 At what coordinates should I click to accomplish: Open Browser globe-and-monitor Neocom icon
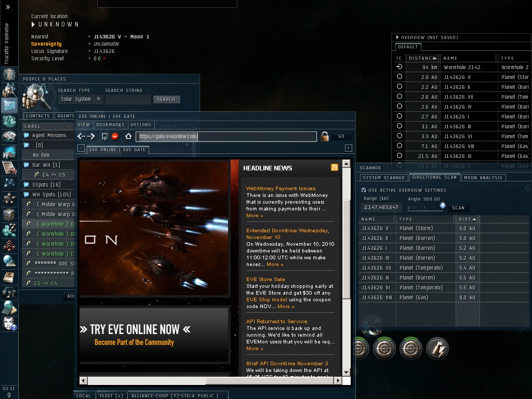pyautogui.click(x=9, y=261)
